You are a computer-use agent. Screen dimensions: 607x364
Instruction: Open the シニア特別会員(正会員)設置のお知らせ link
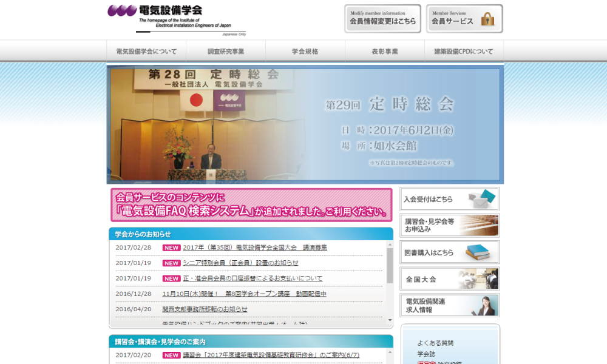coord(240,263)
